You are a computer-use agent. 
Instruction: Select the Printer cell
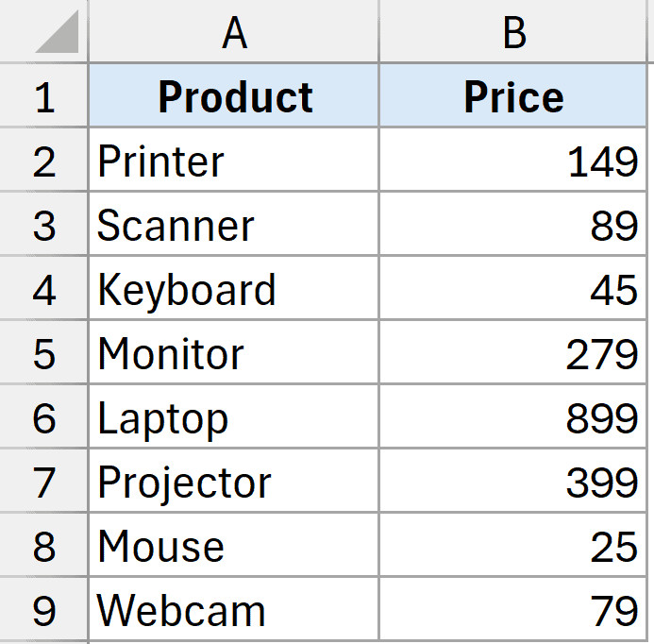(x=234, y=161)
